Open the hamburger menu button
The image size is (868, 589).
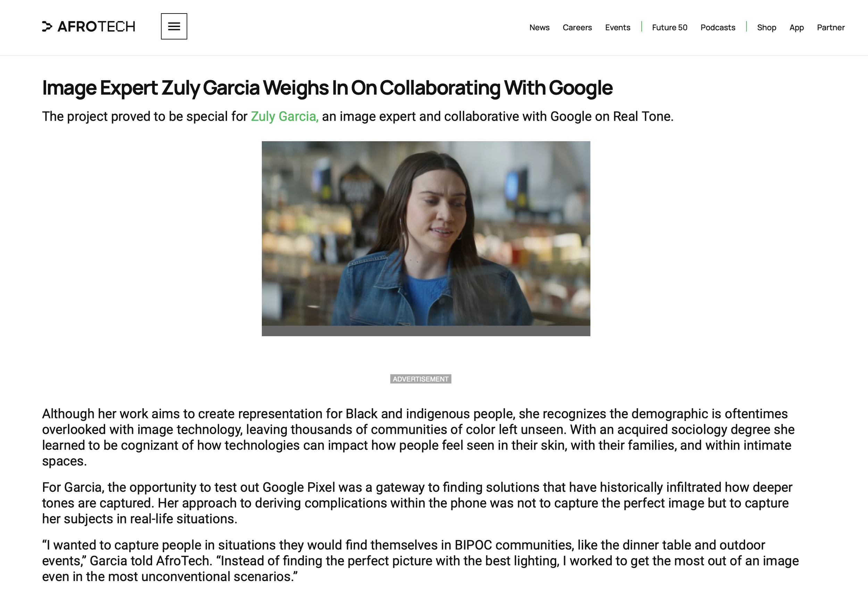(x=174, y=26)
